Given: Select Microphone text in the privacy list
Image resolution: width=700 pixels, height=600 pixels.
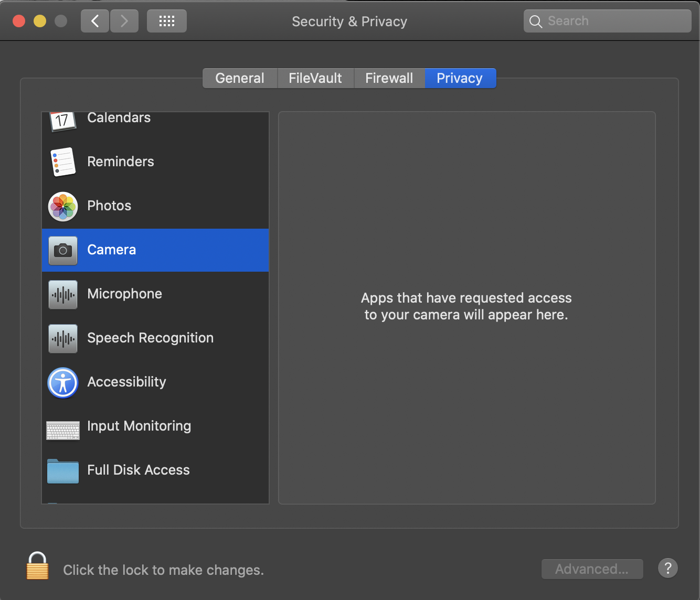Looking at the screenshot, I should tap(125, 294).
